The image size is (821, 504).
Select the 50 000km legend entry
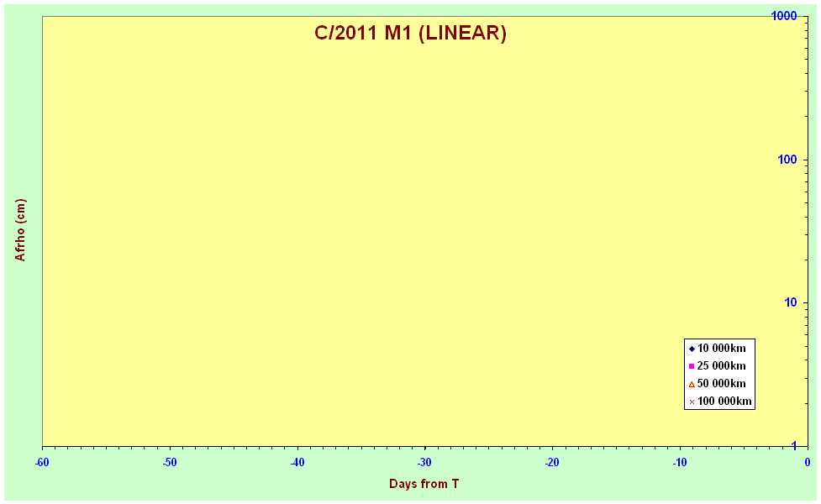[x=721, y=384]
